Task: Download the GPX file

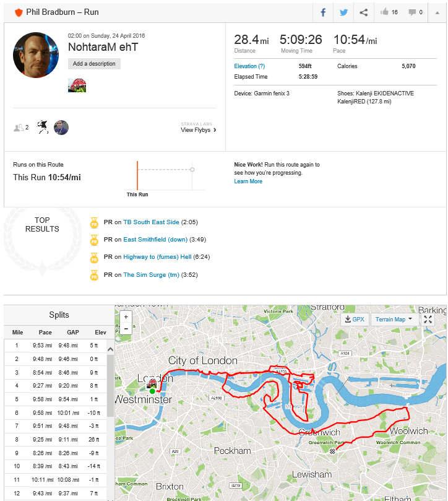Action: [x=355, y=319]
